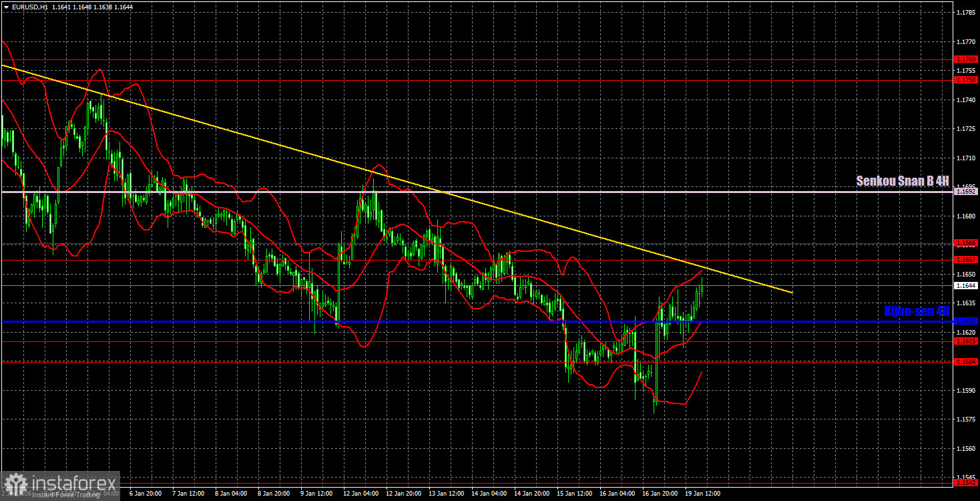
Task: Click the 1.1644 current price label
Action: [965, 286]
